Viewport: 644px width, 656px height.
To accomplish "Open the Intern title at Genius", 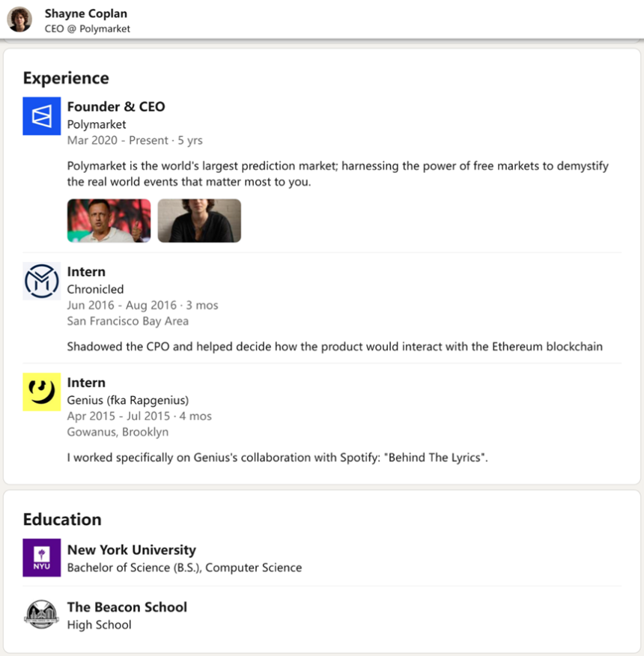I will [x=86, y=383].
